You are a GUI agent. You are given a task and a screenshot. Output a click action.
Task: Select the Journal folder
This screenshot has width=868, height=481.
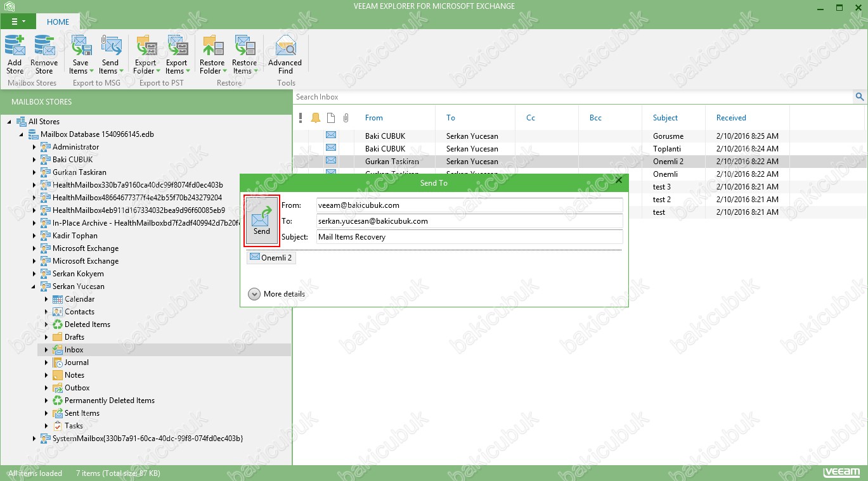[76, 362]
